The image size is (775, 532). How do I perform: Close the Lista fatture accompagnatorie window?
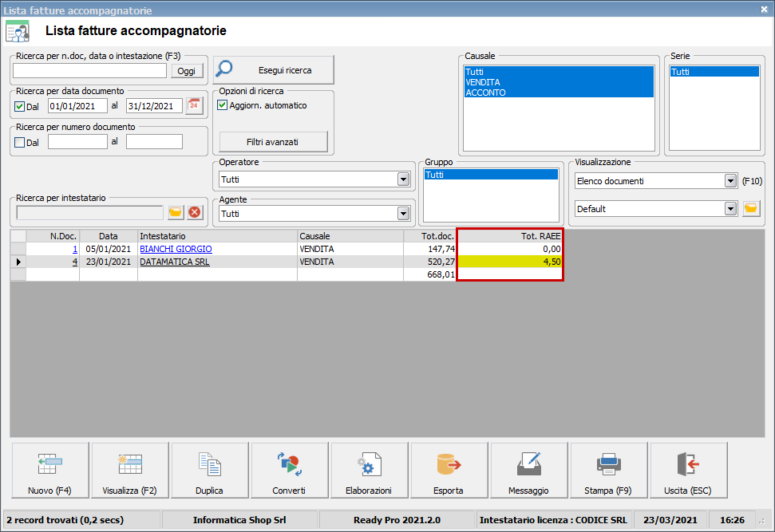coord(764,9)
